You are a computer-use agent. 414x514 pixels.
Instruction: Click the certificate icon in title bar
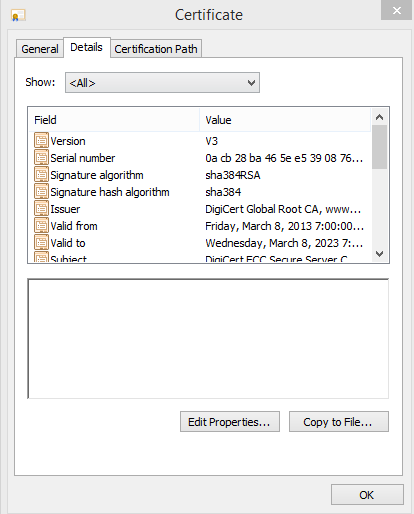18,15
